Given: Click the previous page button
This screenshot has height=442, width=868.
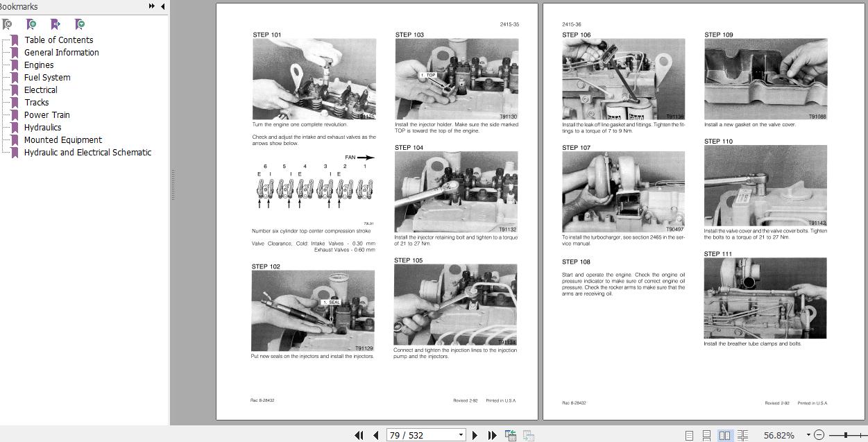Looking at the screenshot, I should (x=375, y=435).
